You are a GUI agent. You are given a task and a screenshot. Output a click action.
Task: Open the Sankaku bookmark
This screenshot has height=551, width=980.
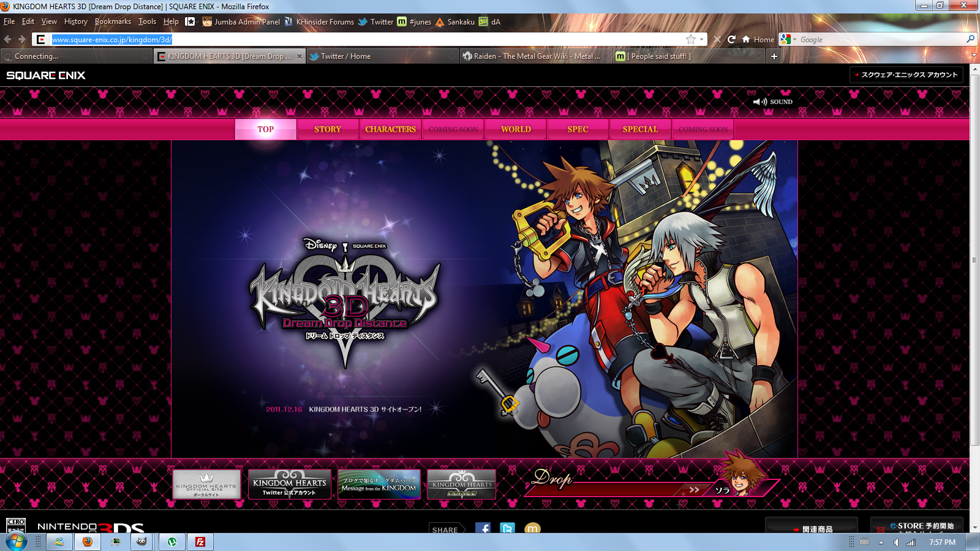tap(455, 21)
